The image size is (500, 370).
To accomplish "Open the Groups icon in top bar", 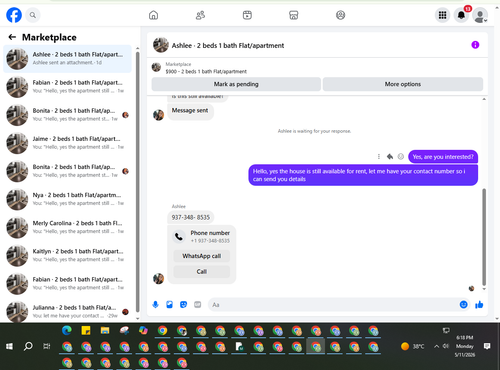I will coord(340,15).
